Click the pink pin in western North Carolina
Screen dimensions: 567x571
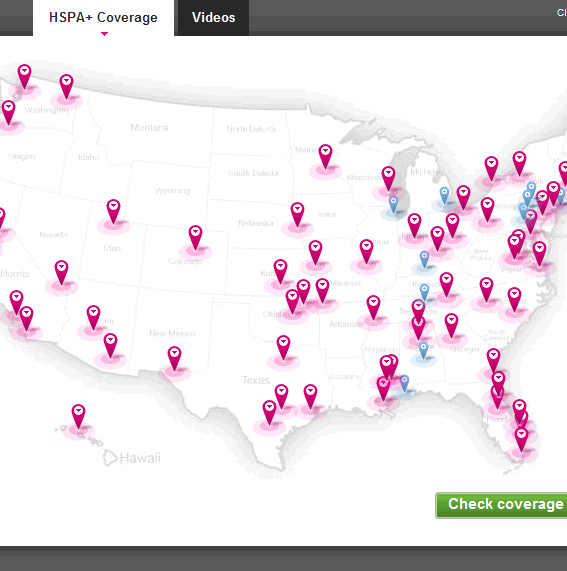[486, 290]
